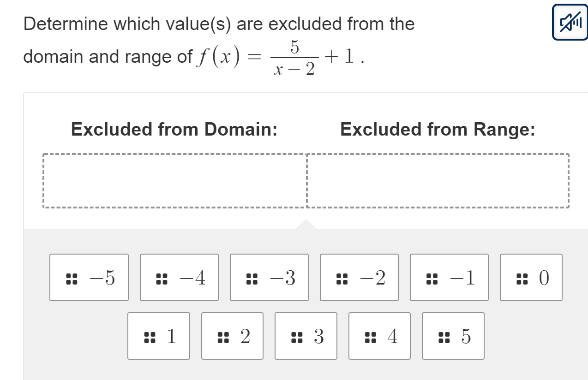The height and width of the screenshot is (380, 588).
Task: Select the −1 answer tile
Action: pyautogui.click(x=448, y=278)
